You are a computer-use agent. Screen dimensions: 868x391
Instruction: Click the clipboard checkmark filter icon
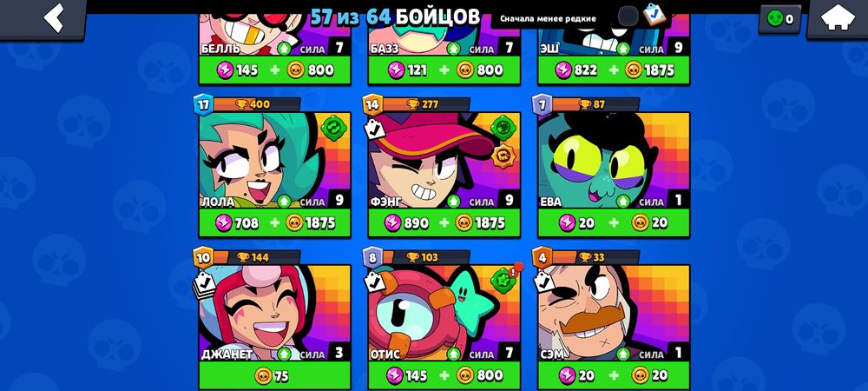tap(655, 15)
